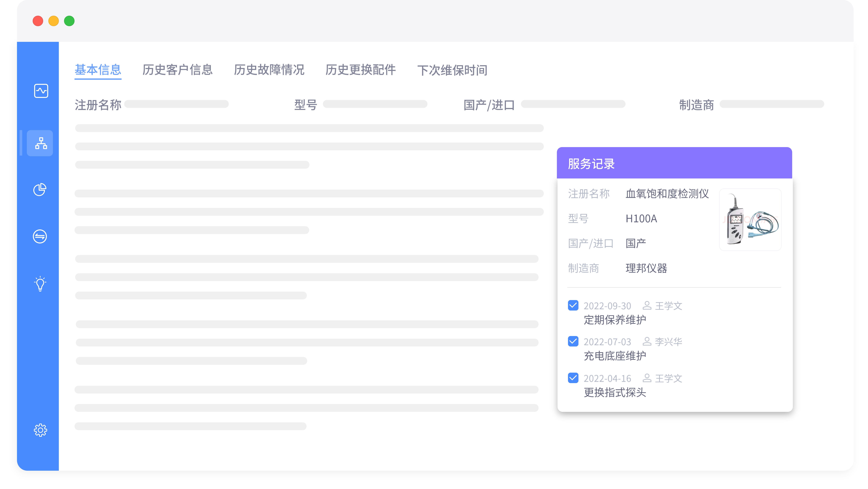868x489 pixels.
Task: Maximize the window with green button
Action: (x=69, y=21)
